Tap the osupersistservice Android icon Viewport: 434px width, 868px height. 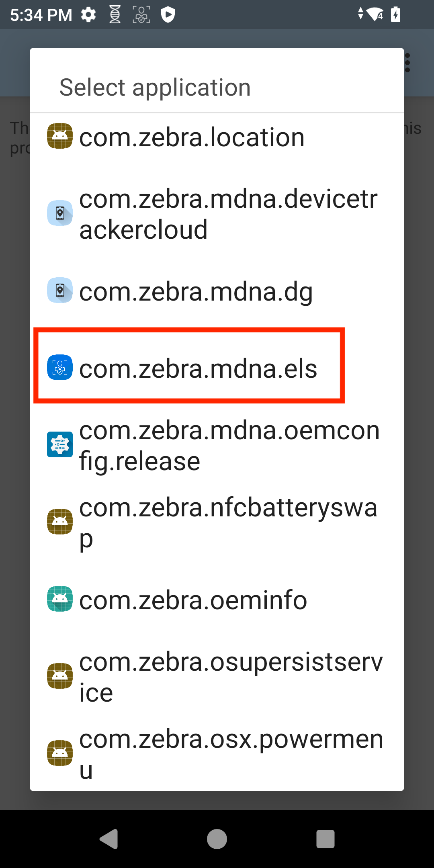pyautogui.click(x=60, y=676)
